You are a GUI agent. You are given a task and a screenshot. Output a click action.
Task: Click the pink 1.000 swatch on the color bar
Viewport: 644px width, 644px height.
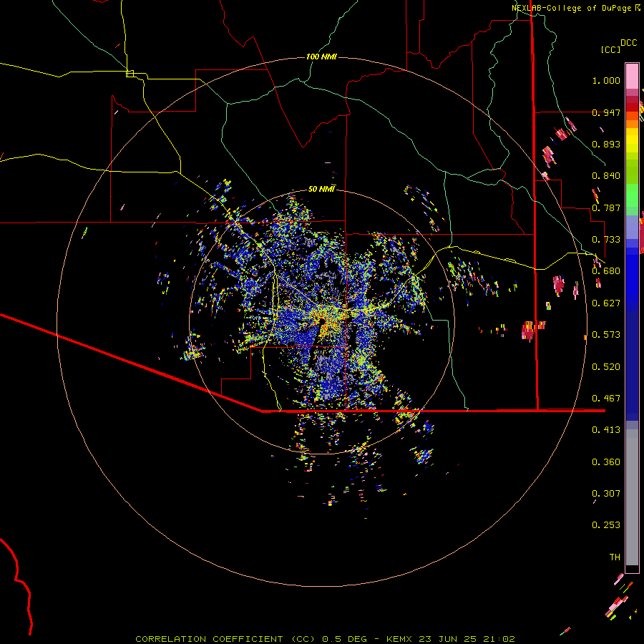click(x=632, y=77)
